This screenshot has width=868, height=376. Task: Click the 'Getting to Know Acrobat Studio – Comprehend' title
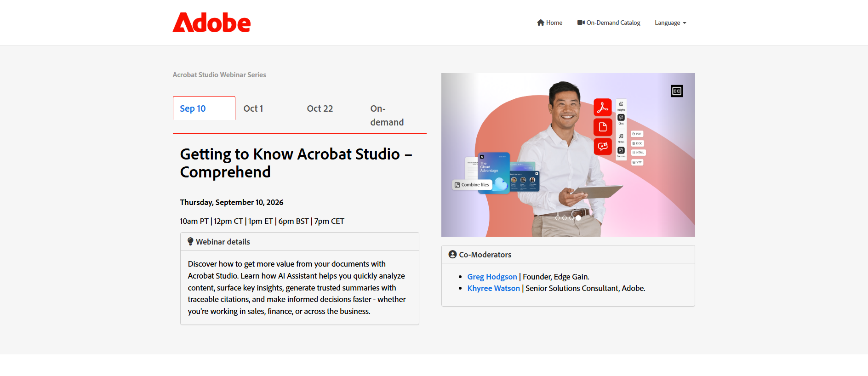coord(296,163)
